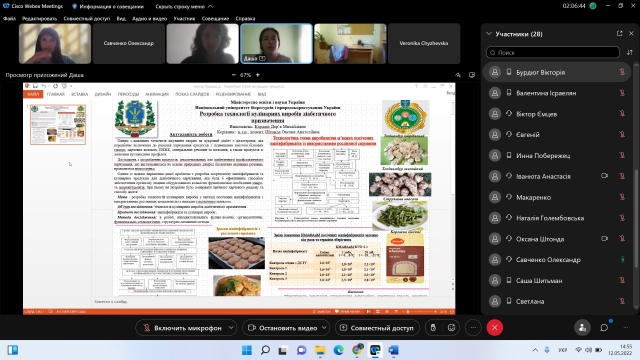Open Windows widgets button
The width and height of the screenshot is (640, 360).
tap(13, 350)
